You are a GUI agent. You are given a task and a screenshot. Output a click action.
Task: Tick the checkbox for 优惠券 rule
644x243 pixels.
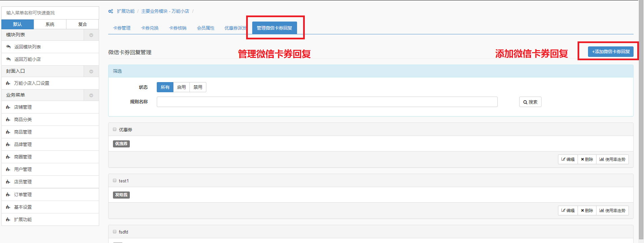115,129
